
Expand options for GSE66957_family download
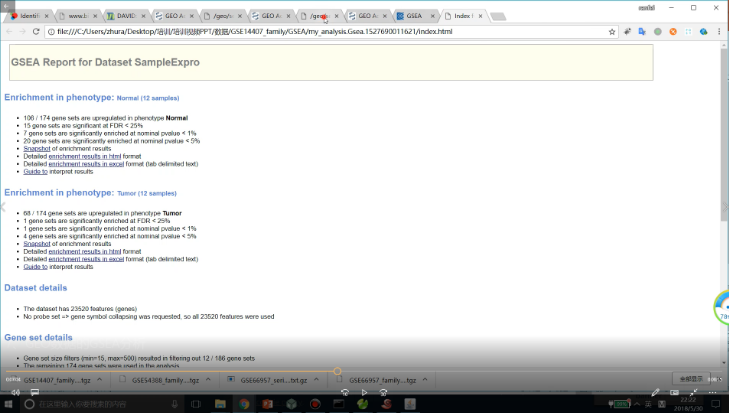click(x=425, y=380)
